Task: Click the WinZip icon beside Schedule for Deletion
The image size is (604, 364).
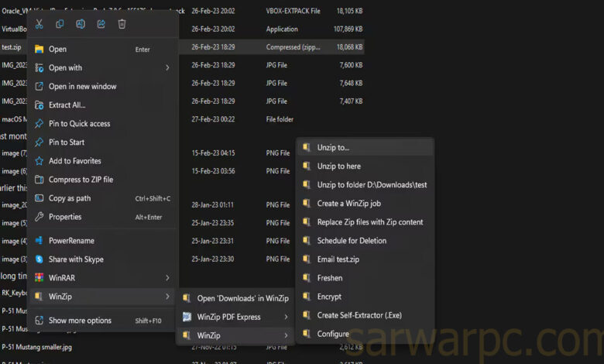Action: tap(307, 240)
